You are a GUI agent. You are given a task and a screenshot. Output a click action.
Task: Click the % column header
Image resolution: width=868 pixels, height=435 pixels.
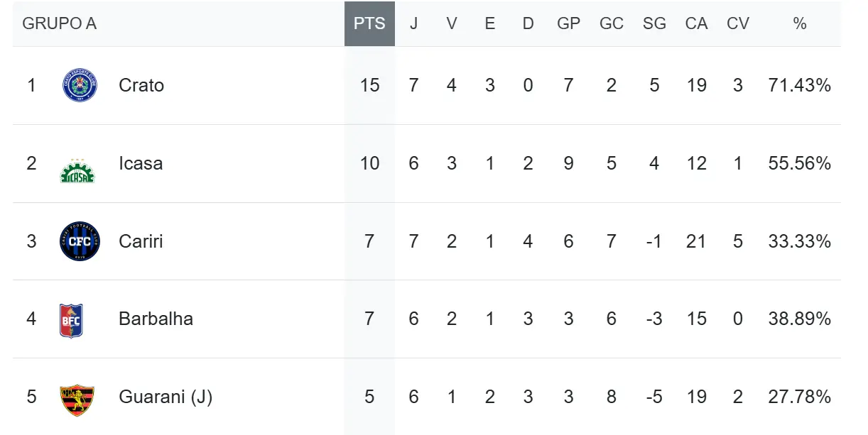click(800, 23)
